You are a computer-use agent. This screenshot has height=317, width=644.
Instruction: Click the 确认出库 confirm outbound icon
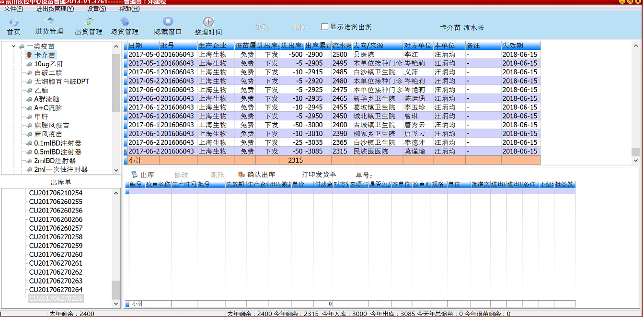tap(241, 174)
